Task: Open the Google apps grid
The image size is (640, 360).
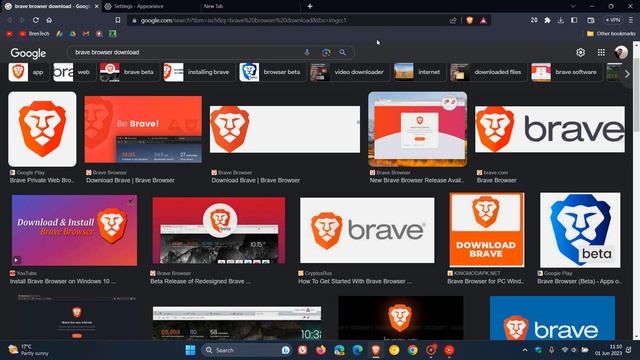Action: click(601, 52)
